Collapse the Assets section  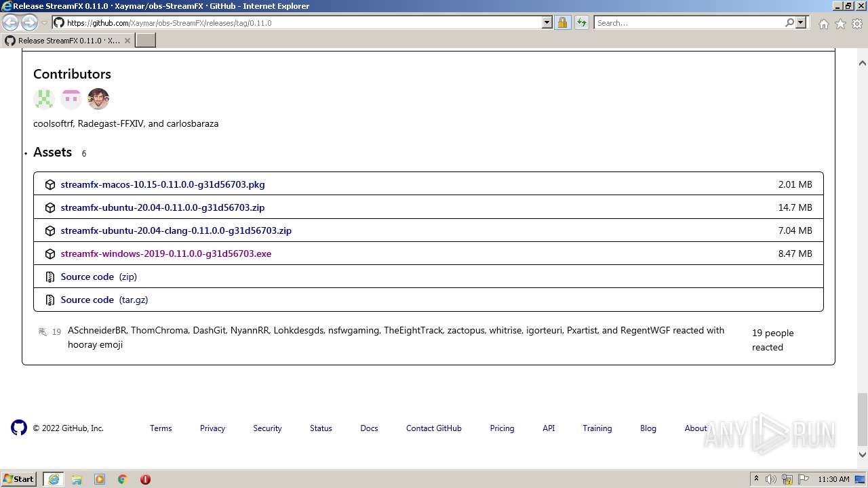[x=52, y=152]
